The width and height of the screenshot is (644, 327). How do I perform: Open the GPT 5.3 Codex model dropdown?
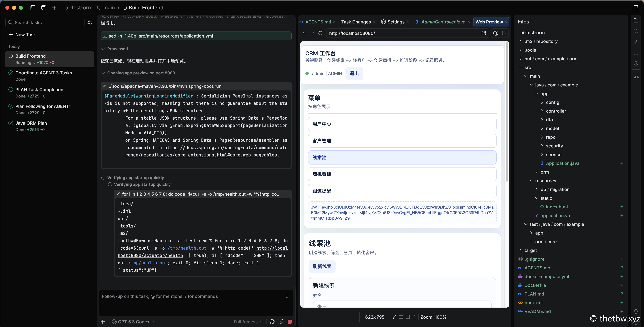click(133, 322)
